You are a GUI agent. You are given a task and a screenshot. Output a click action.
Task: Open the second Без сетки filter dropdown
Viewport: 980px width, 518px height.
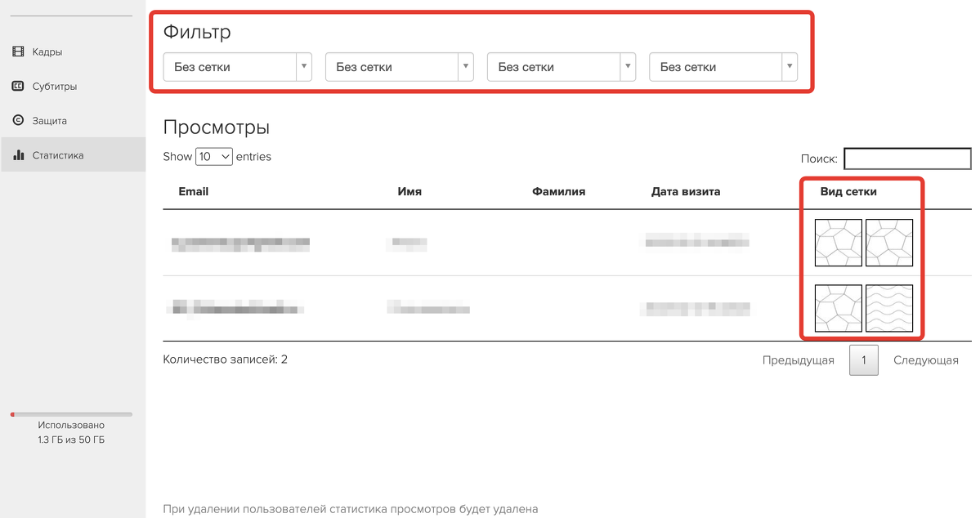coord(400,67)
